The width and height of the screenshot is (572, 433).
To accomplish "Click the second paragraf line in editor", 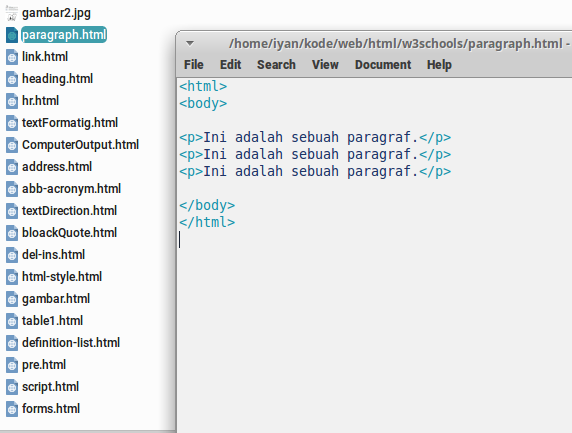I will point(315,154).
